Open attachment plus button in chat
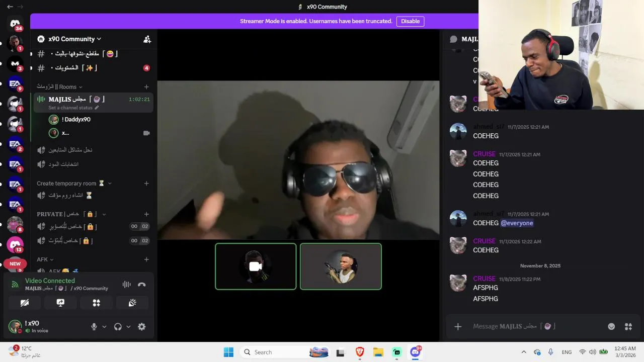 [x=458, y=327]
